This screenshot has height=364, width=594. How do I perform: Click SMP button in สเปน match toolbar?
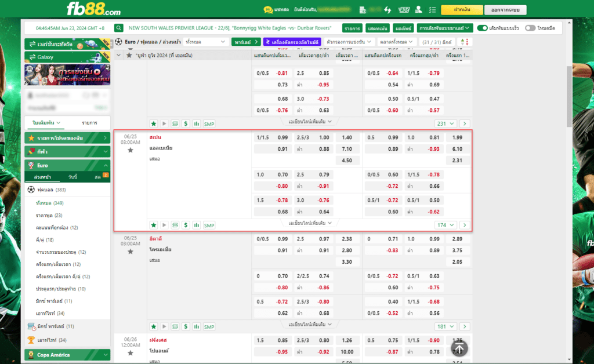(x=209, y=225)
